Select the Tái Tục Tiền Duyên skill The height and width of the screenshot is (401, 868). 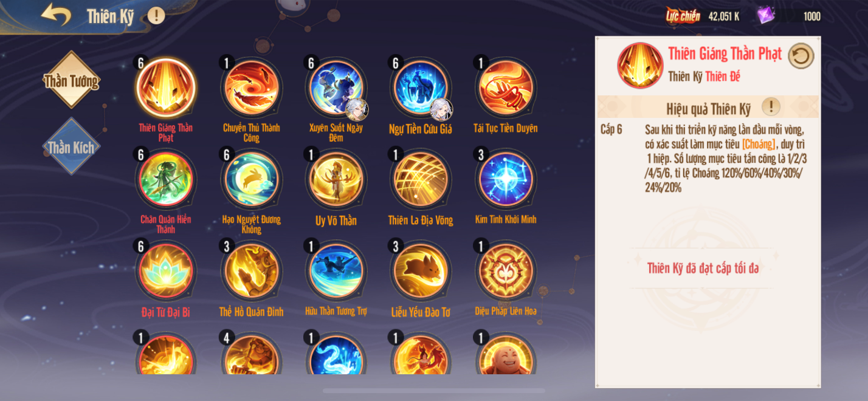point(506,87)
